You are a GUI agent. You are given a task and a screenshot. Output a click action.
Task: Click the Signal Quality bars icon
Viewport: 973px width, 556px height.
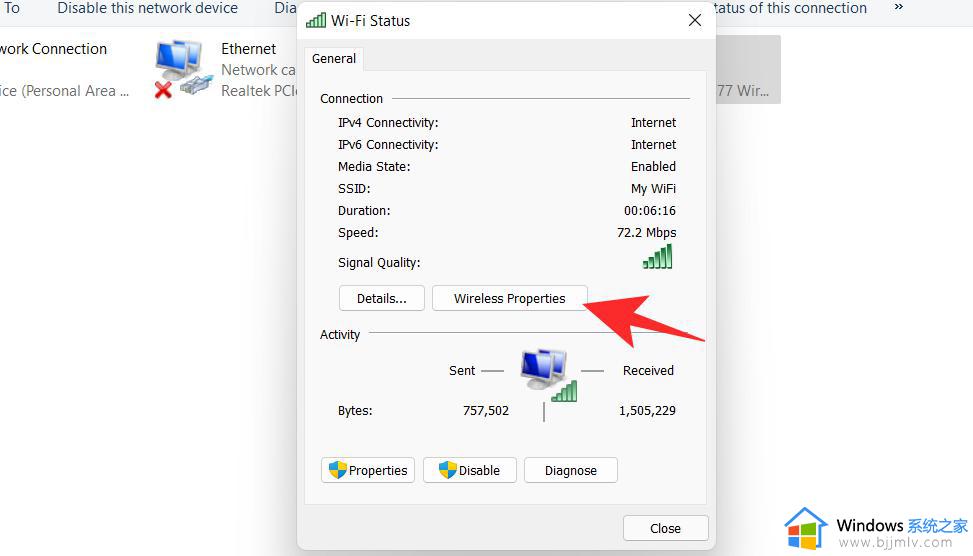coord(658,256)
